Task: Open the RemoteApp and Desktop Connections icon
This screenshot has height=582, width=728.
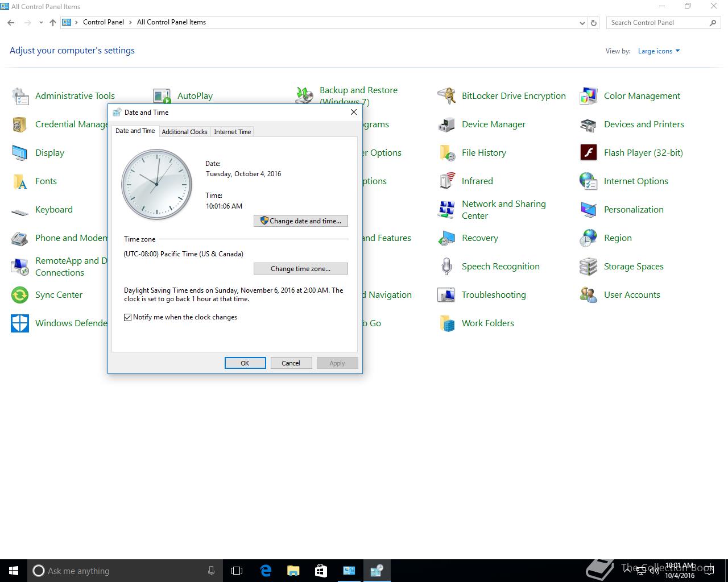Action: pos(20,267)
